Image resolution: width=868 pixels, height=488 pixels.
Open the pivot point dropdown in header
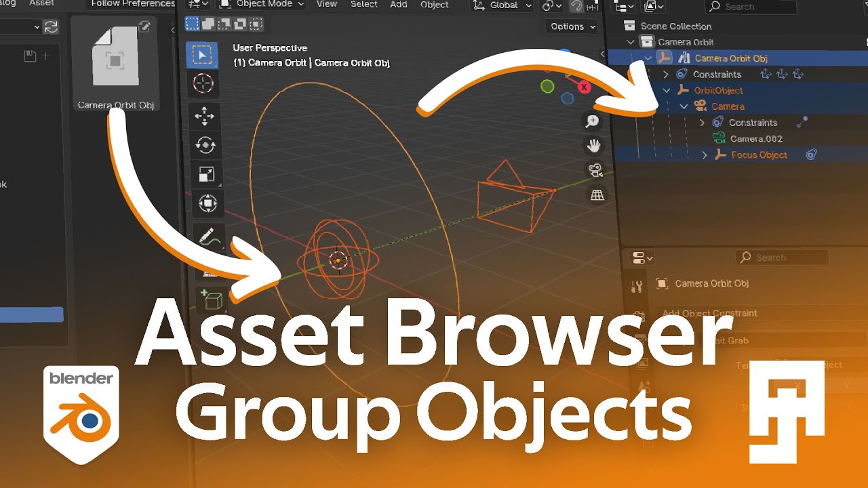click(551, 5)
